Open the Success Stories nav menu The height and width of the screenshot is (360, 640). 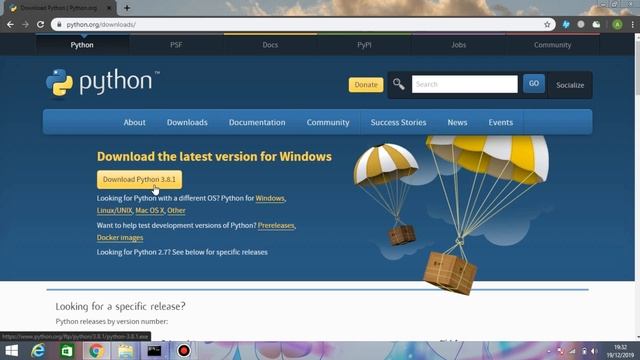398,122
